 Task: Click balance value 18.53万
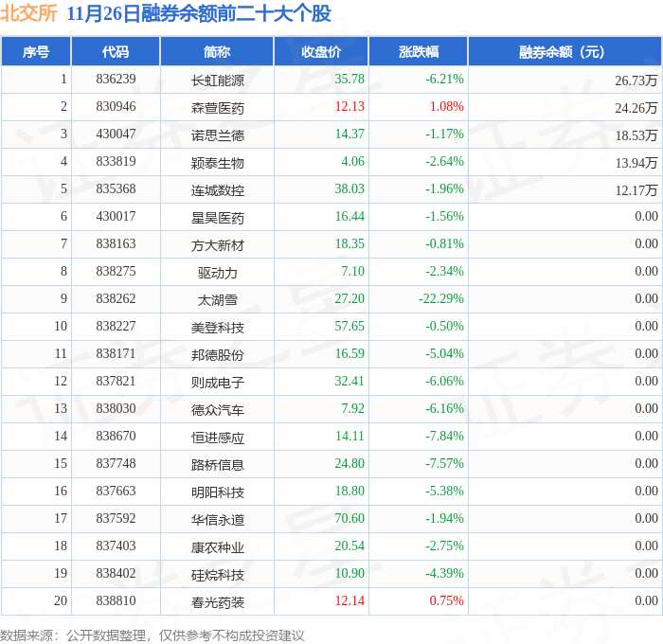636,134
